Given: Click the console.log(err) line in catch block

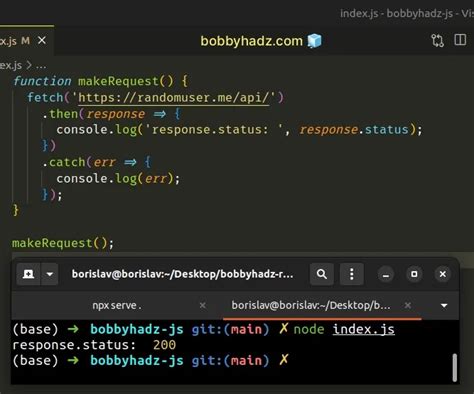Looking at the screenshot, I should (118, 179).
